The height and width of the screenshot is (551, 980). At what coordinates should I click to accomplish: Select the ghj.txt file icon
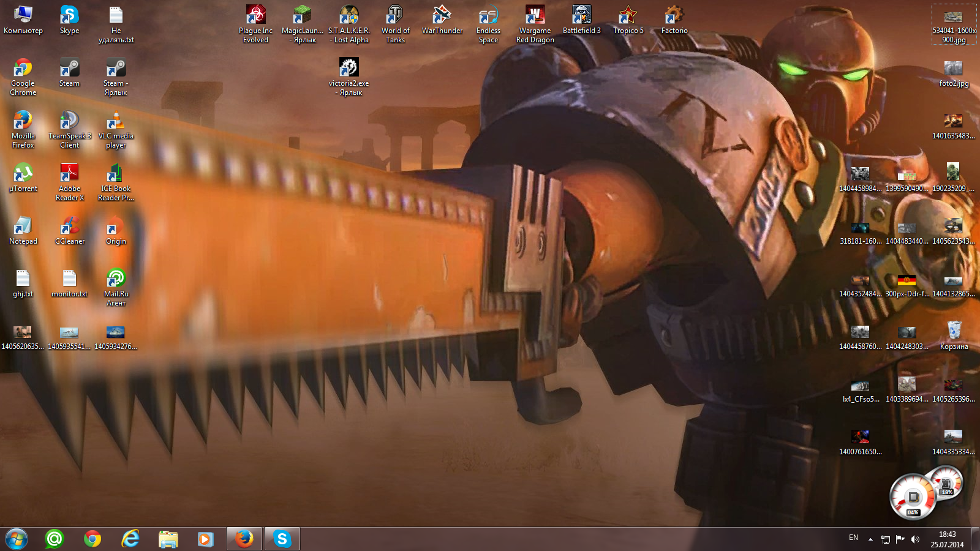[x=23, y=283]
